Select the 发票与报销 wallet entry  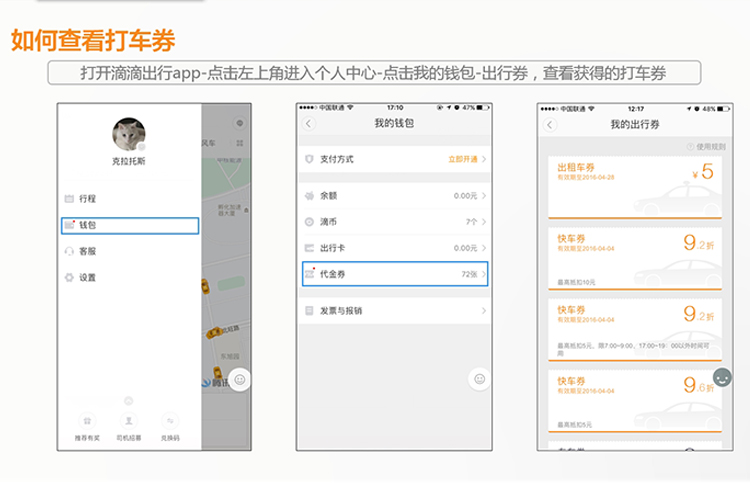tap(395, 311)
